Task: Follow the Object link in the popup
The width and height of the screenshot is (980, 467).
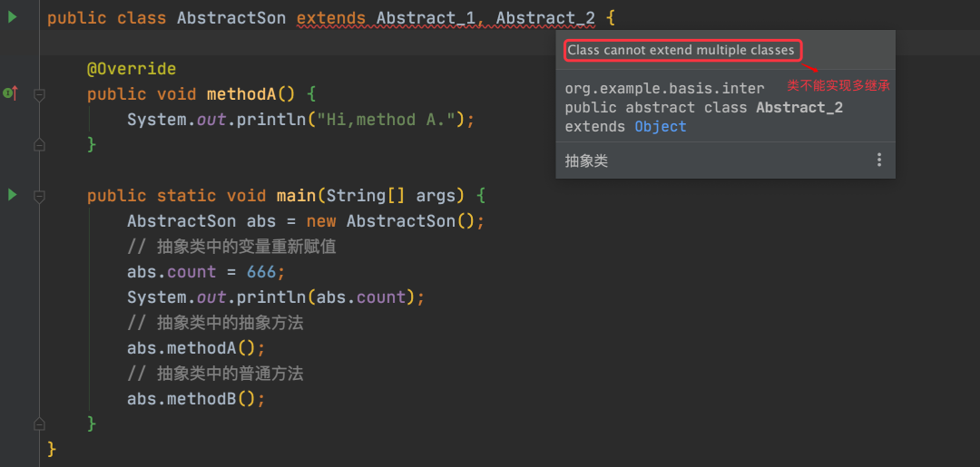Action: coord(661,127)
